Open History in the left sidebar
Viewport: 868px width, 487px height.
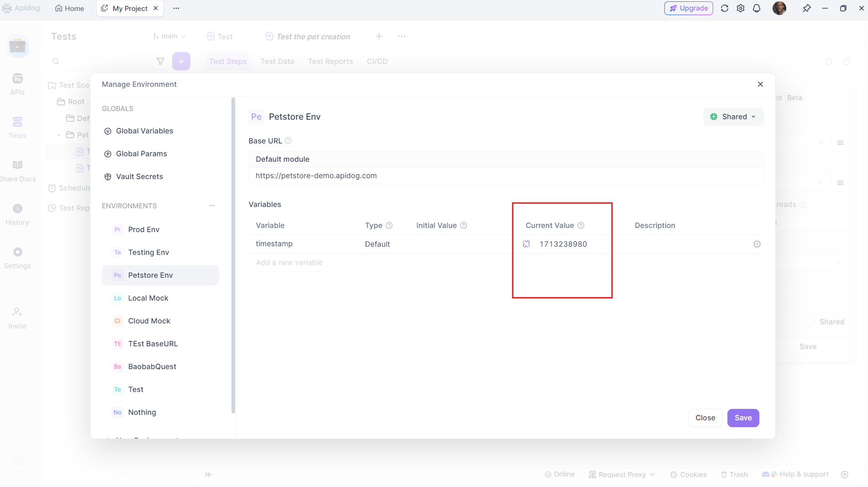click(x=17, y=215)
